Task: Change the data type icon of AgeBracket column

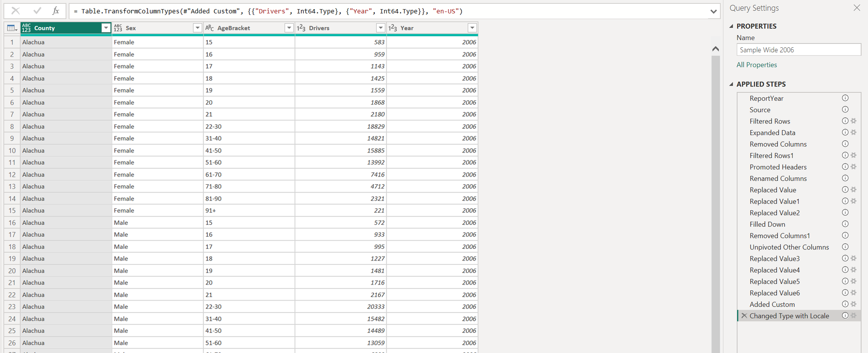Action: 209,28
